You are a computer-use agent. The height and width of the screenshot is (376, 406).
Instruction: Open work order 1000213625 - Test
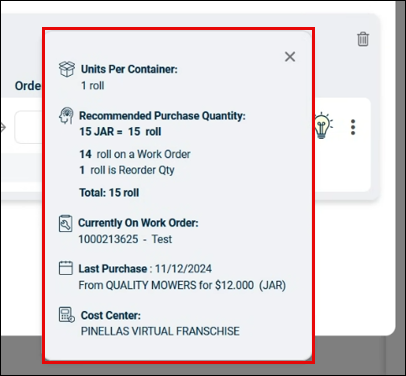tap(125, 239)
